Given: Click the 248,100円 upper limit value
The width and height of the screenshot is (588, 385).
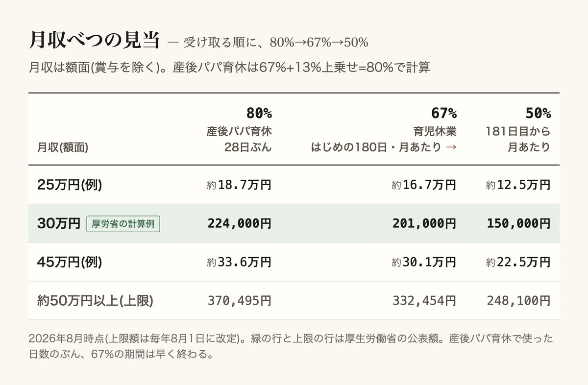Looking at the screenshot, I should tap(519, 301).
